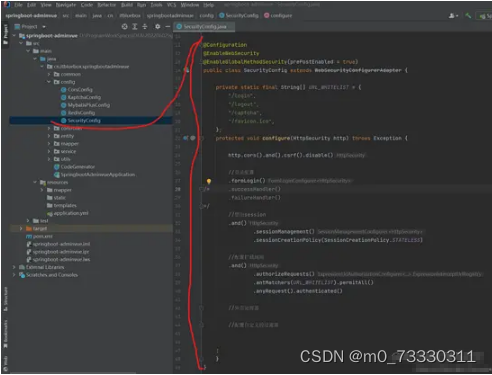492x375 pixels.
Task: Expand the common package
Action: 49,74
